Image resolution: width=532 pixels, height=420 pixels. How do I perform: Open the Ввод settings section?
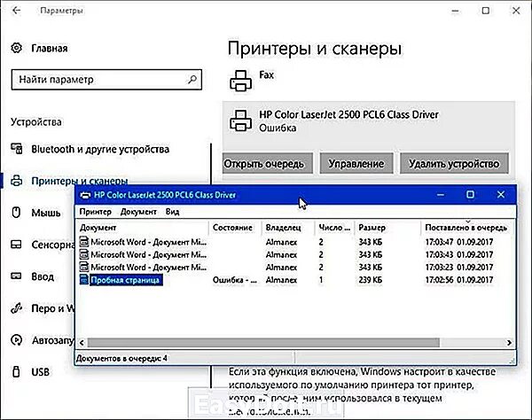point(43,276)
